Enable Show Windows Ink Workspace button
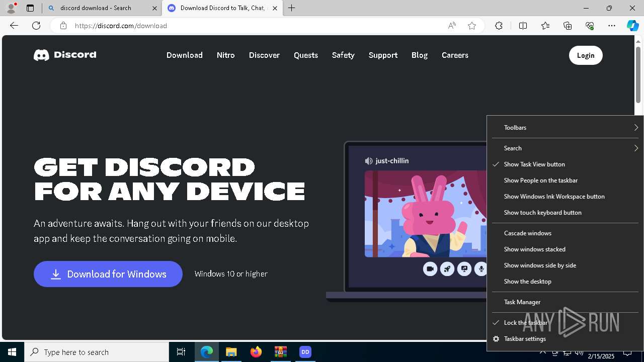The image size is (644, 362). pos(565,197)
